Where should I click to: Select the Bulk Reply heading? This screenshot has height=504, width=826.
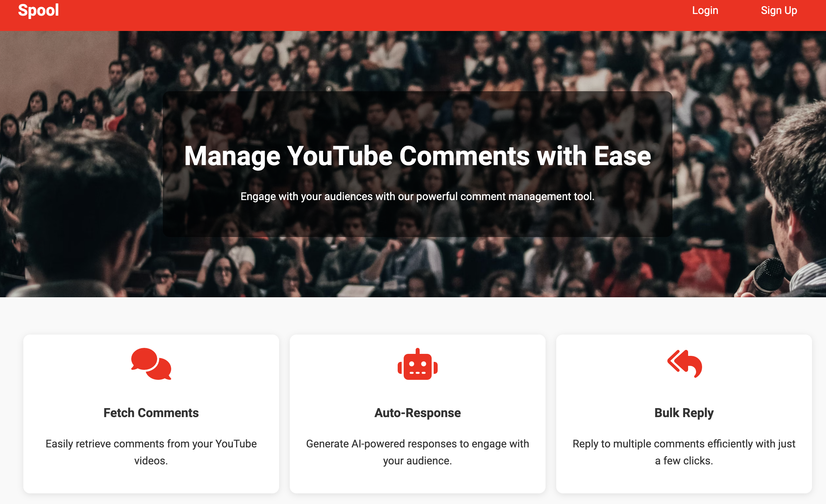pos(684,413)
